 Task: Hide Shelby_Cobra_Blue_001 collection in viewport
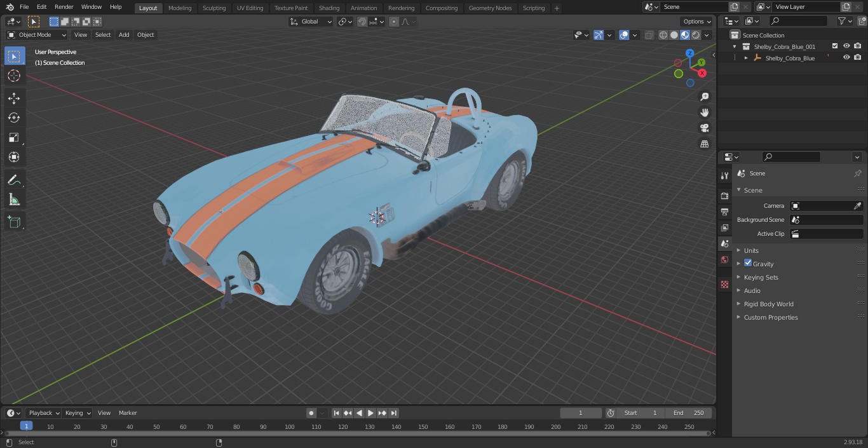[846, 46]
